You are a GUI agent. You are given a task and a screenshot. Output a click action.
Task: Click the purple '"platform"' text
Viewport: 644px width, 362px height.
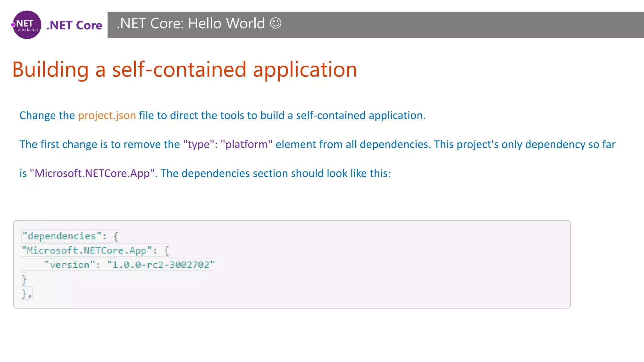247,144
